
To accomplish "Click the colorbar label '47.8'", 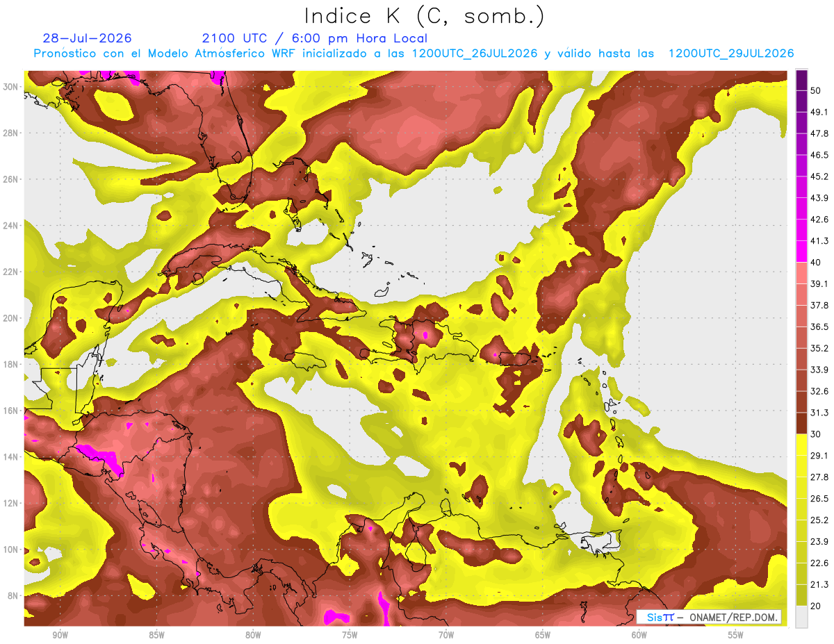I will [819, 133].
